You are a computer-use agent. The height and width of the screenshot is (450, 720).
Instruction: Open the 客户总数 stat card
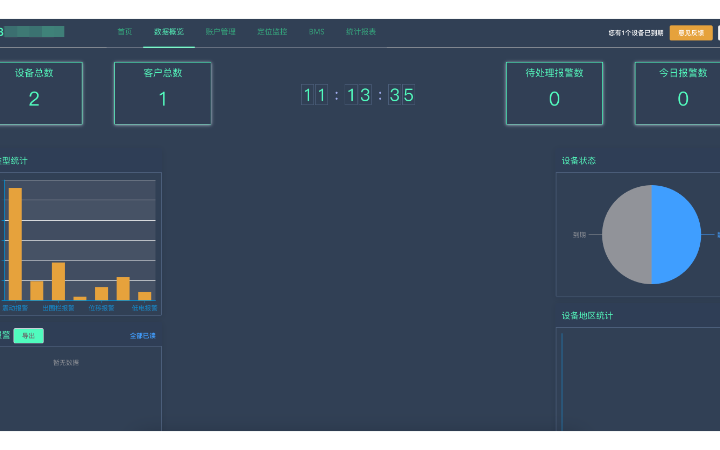pyautogui.click(x=162, y=93)
